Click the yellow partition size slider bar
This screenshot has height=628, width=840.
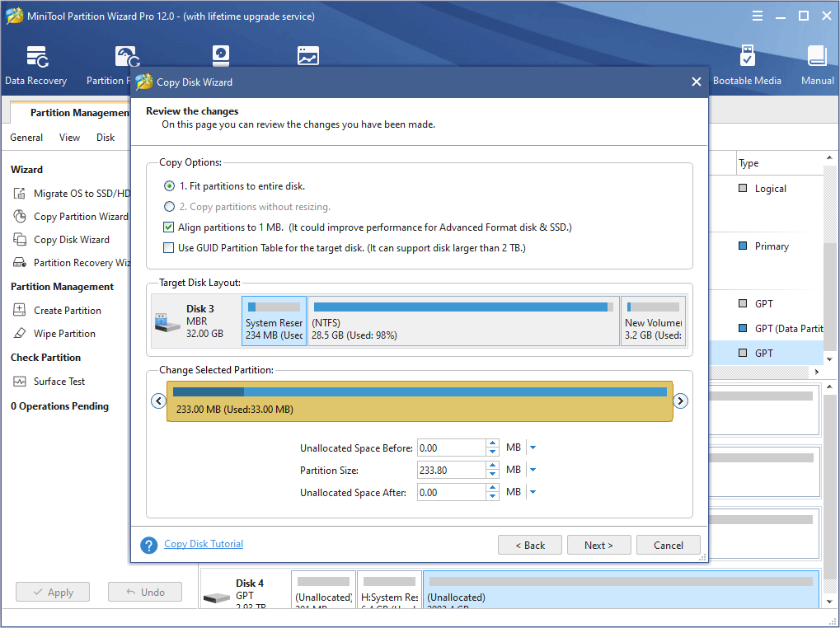point(420,401)
